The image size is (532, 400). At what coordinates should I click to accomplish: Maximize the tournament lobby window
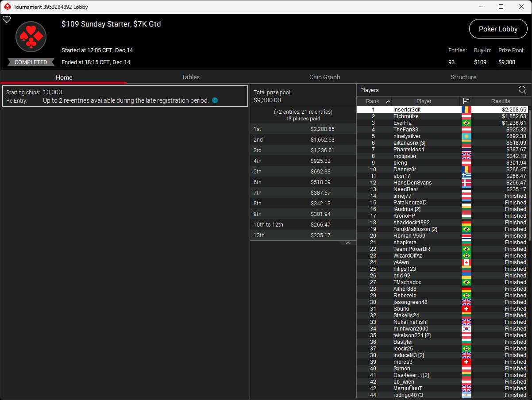tap(501, 7)
